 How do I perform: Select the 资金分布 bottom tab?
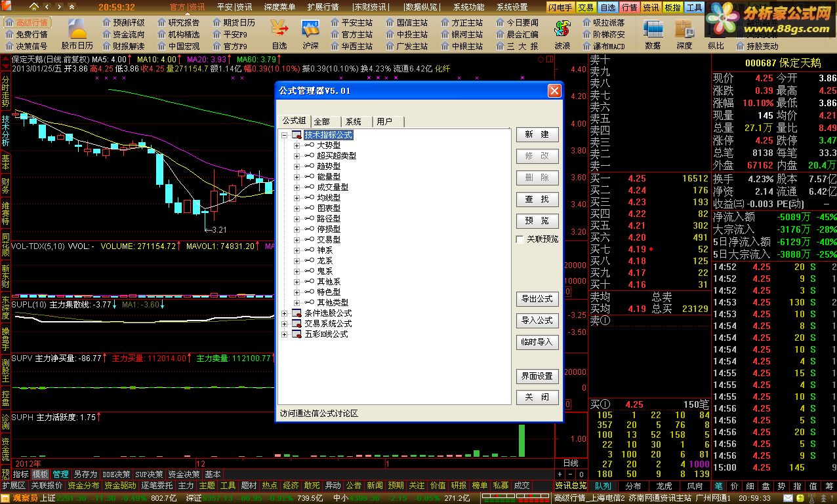pos(83,486)
